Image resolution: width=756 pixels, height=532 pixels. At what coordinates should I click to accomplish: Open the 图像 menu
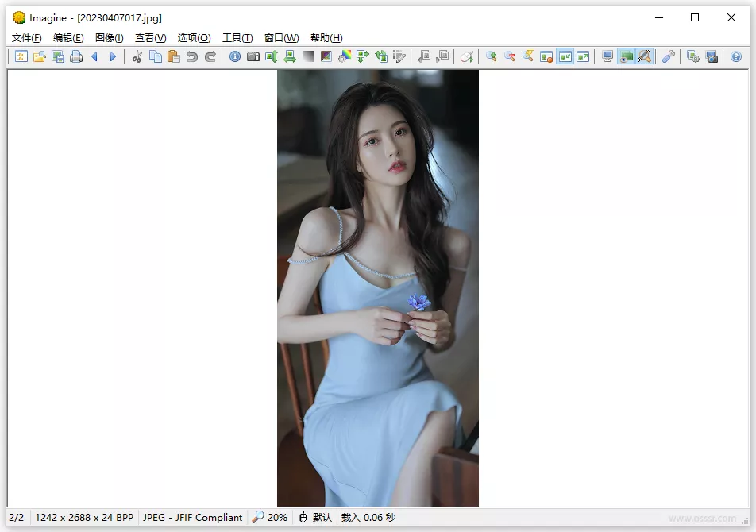[109, 37]
